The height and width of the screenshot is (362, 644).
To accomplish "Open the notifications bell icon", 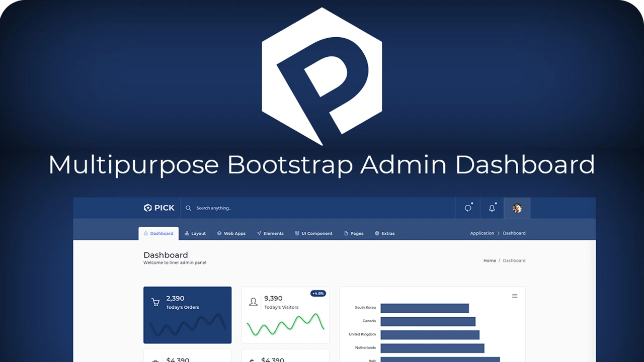I will click(x=492, y=208).
